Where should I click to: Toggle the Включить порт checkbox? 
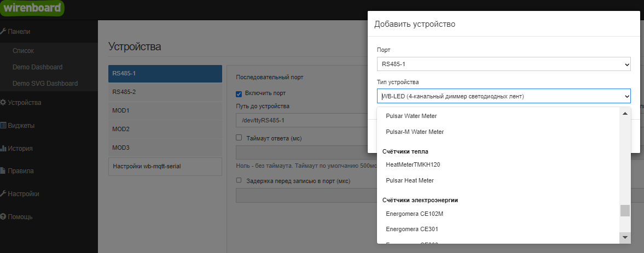(239, 94)
